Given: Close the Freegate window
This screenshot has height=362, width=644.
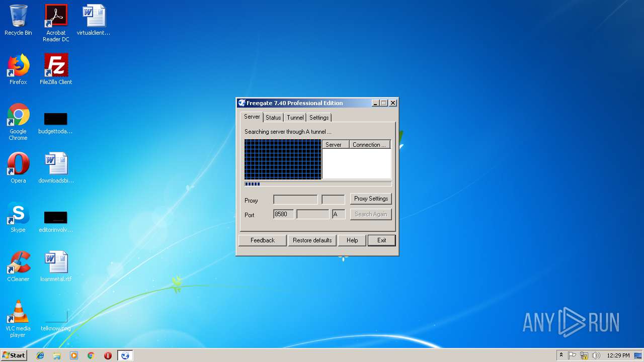Looking at the screenshot, I should [x=393, y=103].
